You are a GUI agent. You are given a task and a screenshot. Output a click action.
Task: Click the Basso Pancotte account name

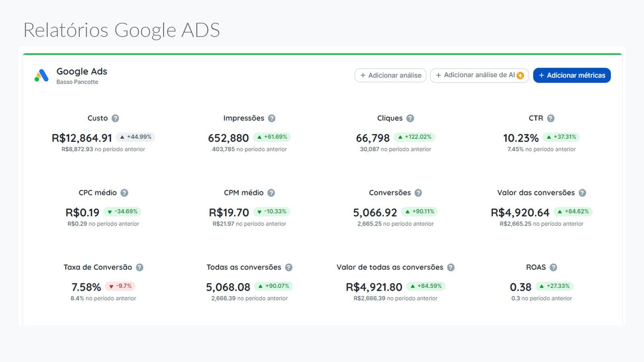pos(77,82)
